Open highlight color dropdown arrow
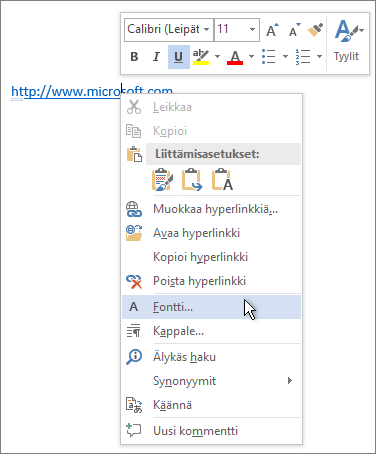The height and width of the screenshot is (454, 376). pyautogui.click(x=217, y=56)
